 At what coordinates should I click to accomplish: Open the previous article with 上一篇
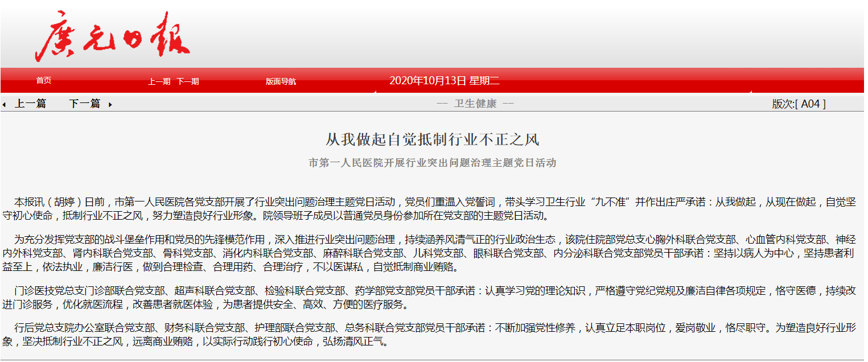[x=30, y=104]
